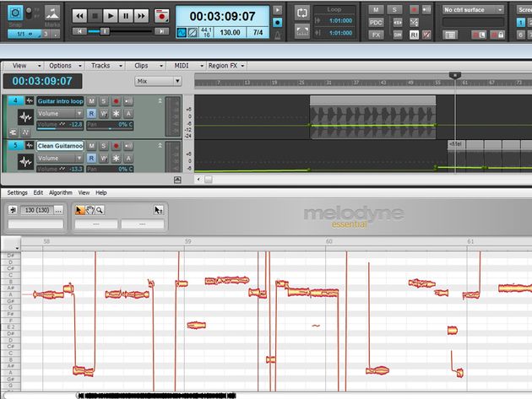Image resolution: width=532 pixels, height=399 pixels.
Task: Freeze the Guitar intro loop track
Action: [x=116, y=113]
